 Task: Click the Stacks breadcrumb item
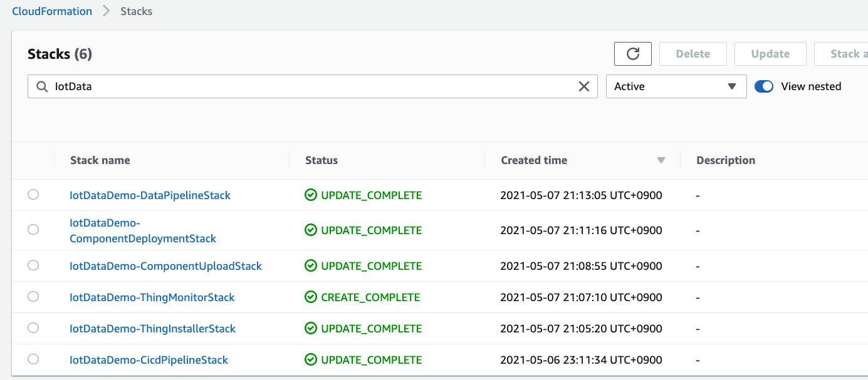pos(136,11)
